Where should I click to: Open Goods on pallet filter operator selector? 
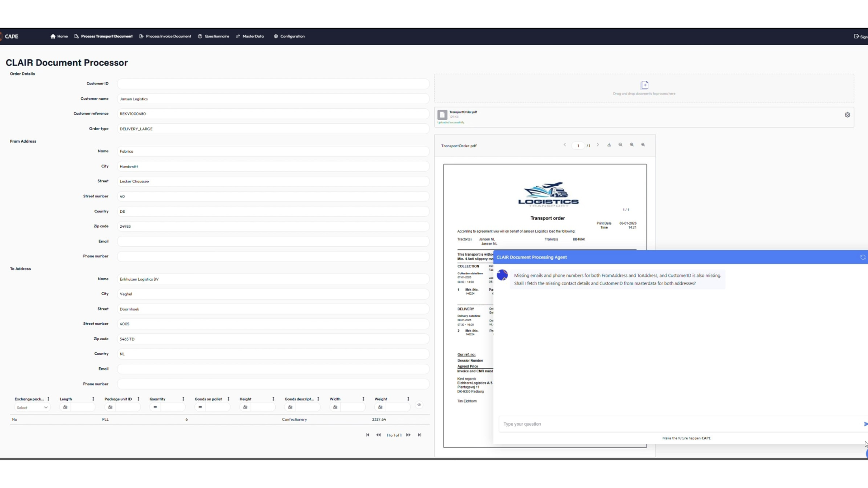[200, 407]
